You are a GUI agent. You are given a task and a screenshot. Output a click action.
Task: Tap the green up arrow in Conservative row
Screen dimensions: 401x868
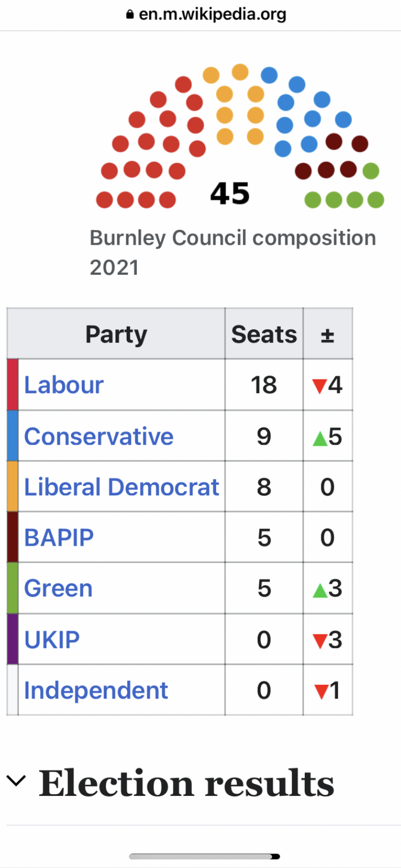(319, 438)
